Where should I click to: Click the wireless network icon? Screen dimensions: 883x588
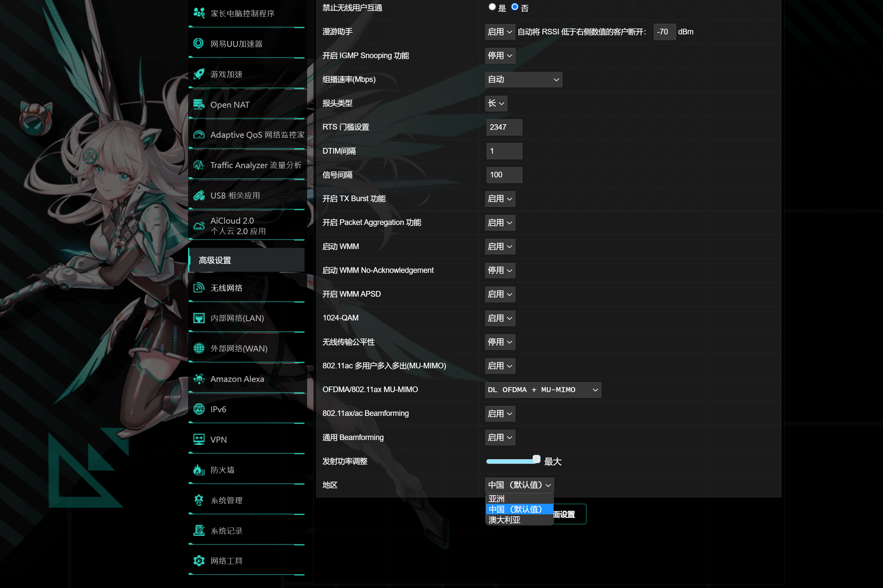199,288
